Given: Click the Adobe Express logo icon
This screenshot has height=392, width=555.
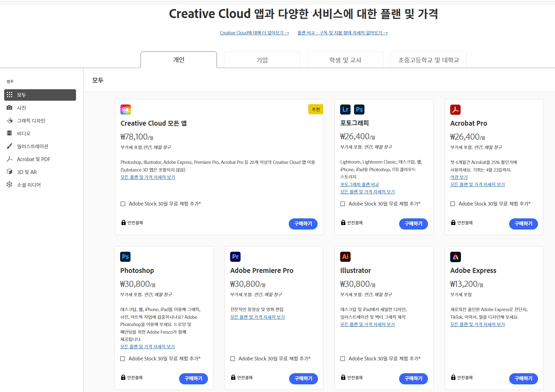Looking at the screenshot, I should (455, 257).
